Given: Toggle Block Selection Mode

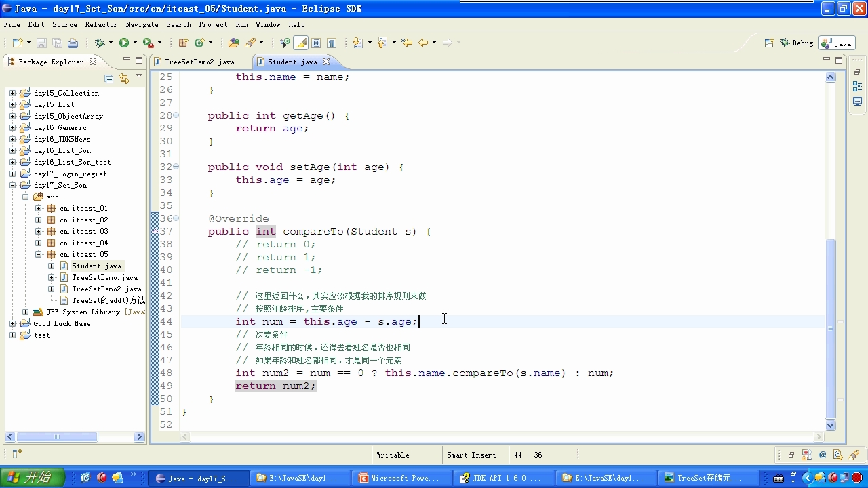Looking at the screenshot, I should (x=316, y=43).
